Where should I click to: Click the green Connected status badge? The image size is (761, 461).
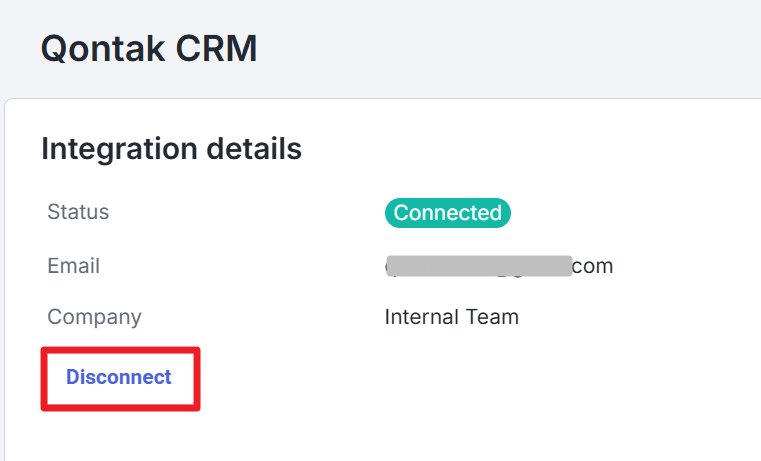click(447, 213)
